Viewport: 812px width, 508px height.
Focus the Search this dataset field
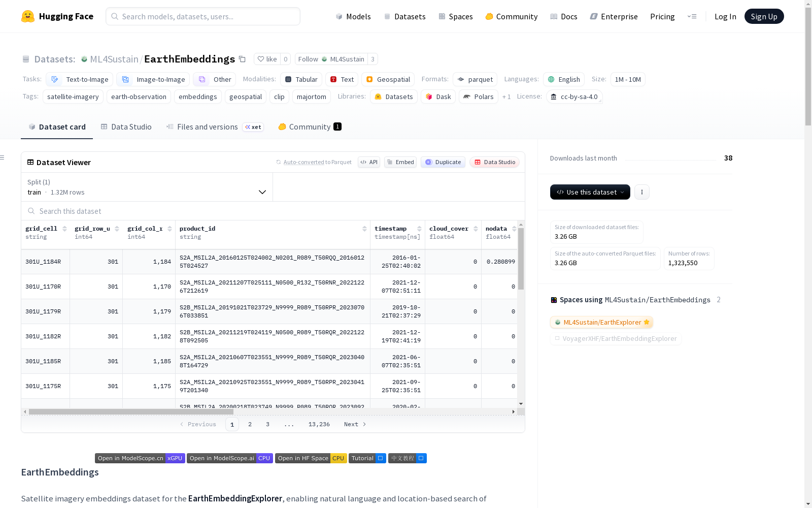pyautogui.click(x=273, y=211)
